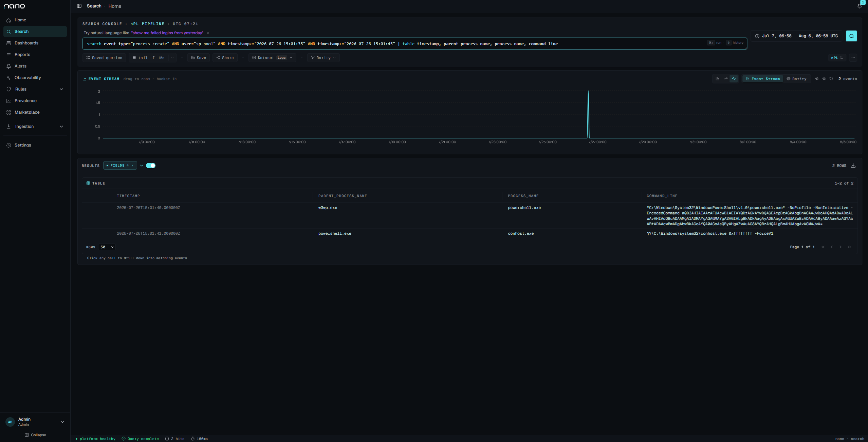
Task: Open the tail interval dropdown arrow
Action: [x=172, y=58]
